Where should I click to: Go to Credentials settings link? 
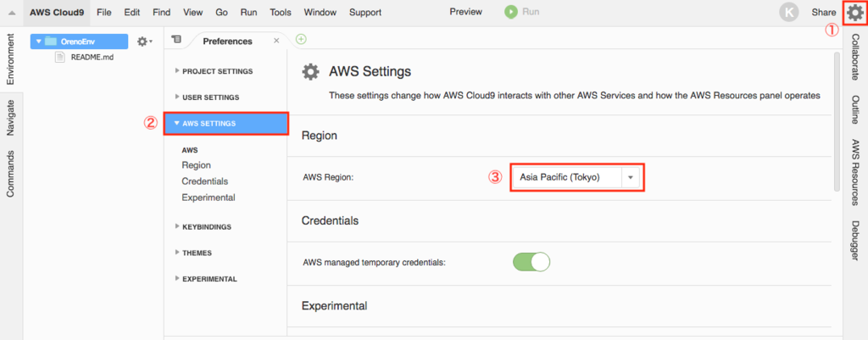click(x=204, y=181)
